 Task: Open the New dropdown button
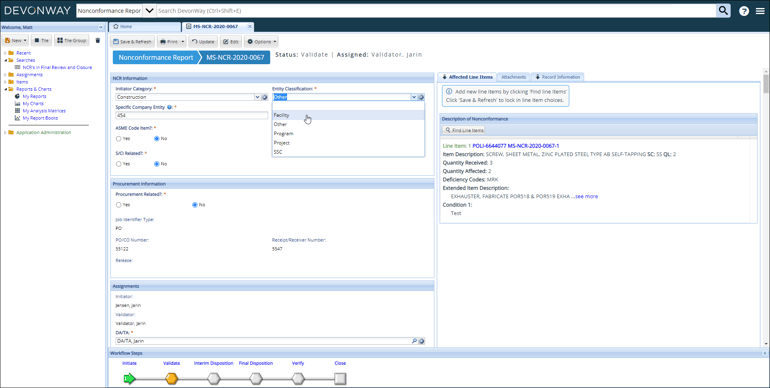click(x=15, y=40)
